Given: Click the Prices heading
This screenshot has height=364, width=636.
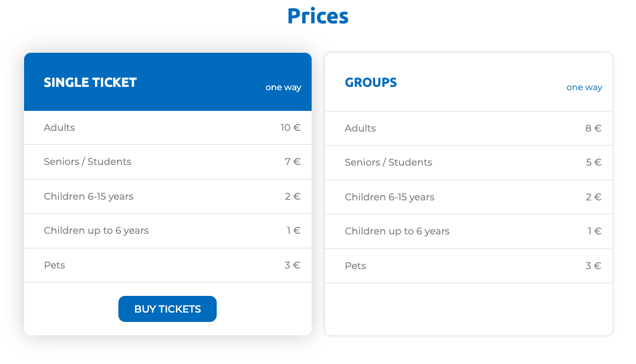Looking at the screenshot, I should click(318, 16).
